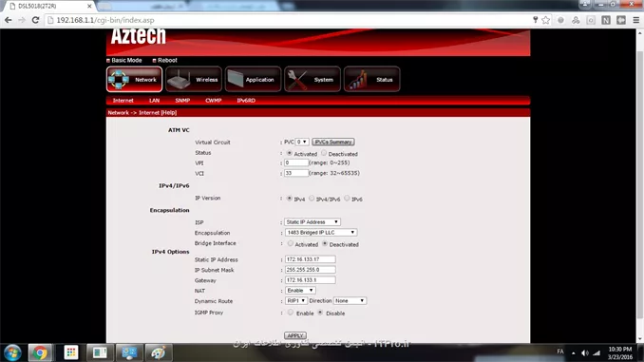Open the Application section icon
The width and height of the screenshot is (644, 362).
click(x=253, y=79)
